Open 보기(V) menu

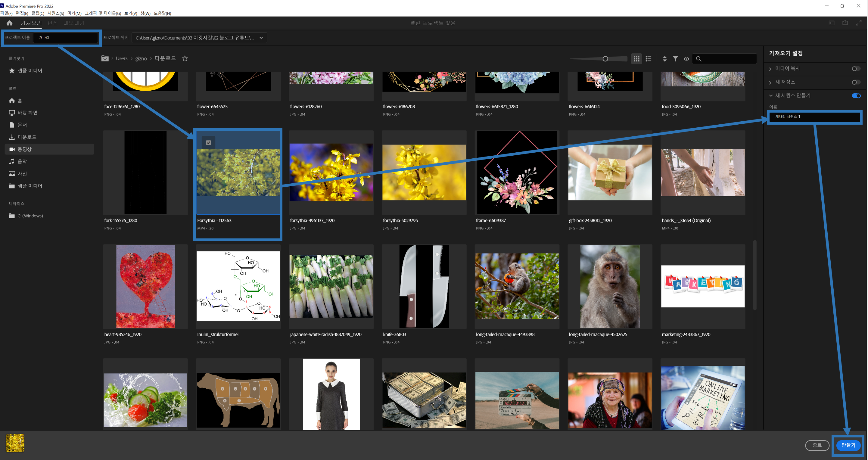130,13
